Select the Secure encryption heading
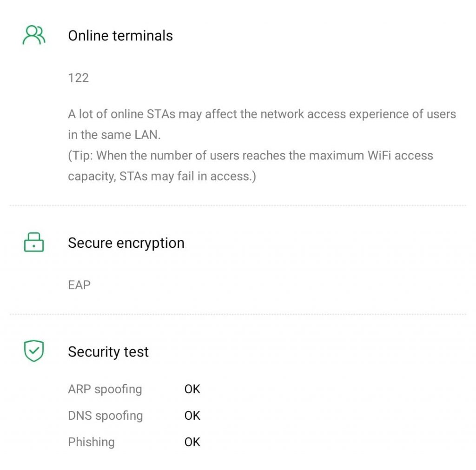 pyautogui.click(x=126, y=243)
